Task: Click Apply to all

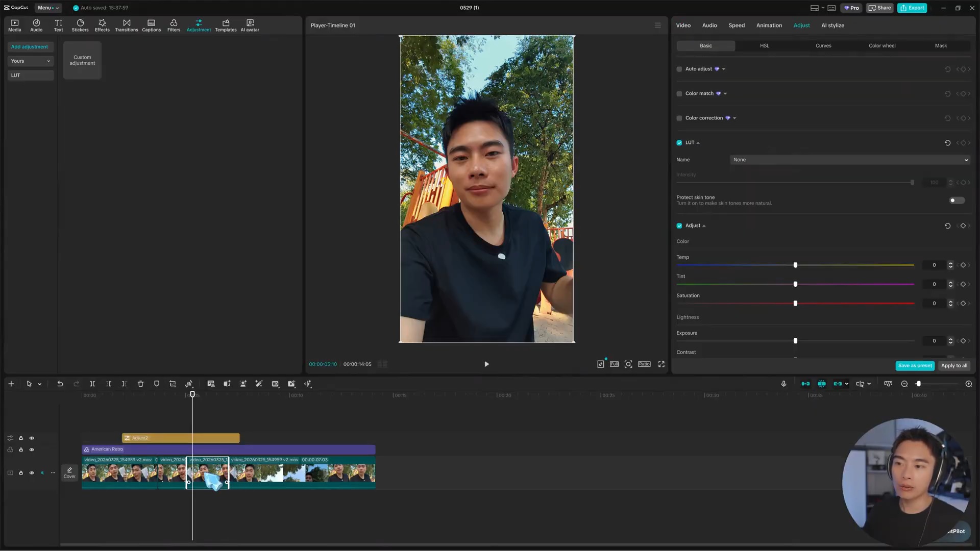Action: click(954, 365)
